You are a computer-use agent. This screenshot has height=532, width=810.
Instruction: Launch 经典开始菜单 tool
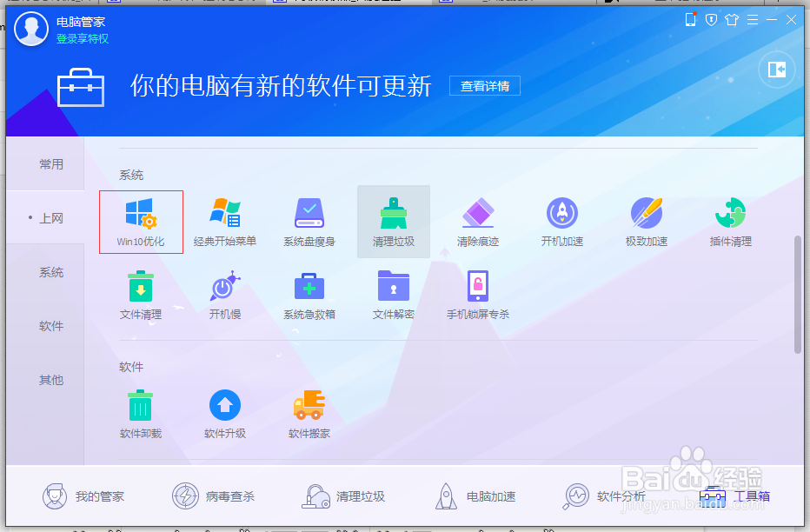point(225,222)
